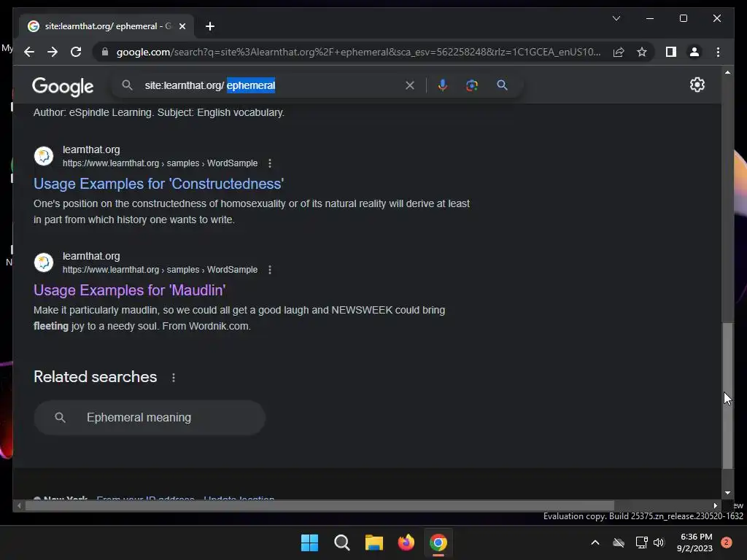Search by image with Google Lens
Viewport: 747px width, 560px height.
(x=472, y=85)
